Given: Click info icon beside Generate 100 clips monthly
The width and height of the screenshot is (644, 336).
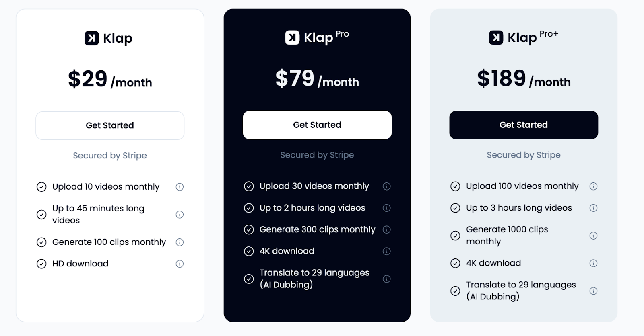Looking at the screenshot, I should [x=180, y=242].
